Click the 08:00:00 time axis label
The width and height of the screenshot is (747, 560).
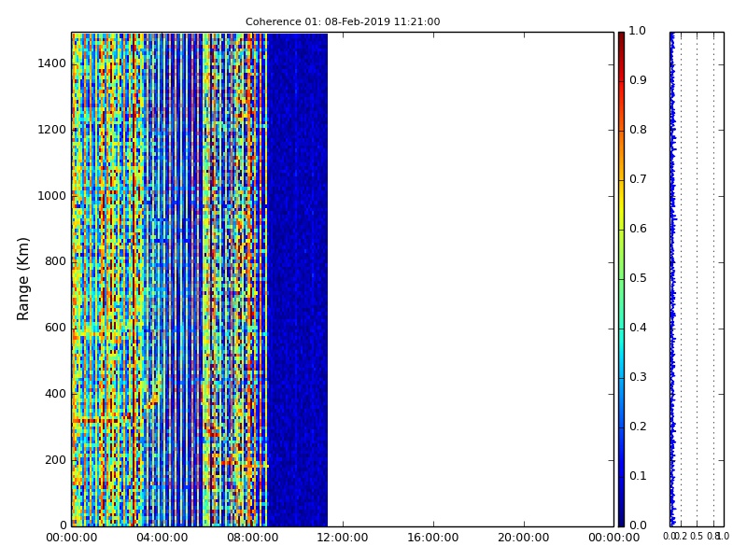[252, 538]
